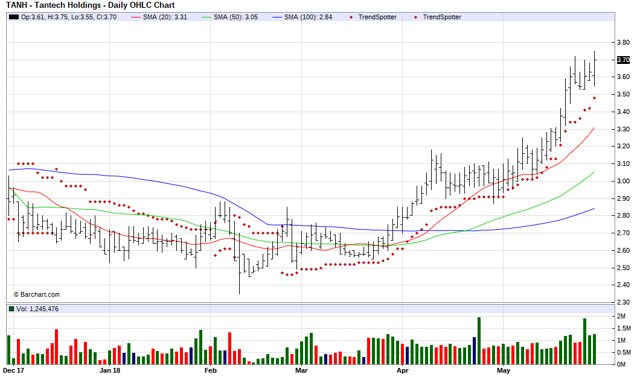The height and width of the screenshot is (389, 640).
Task: Click the green SMA (50) legend line
Action: tap(207, 17)
